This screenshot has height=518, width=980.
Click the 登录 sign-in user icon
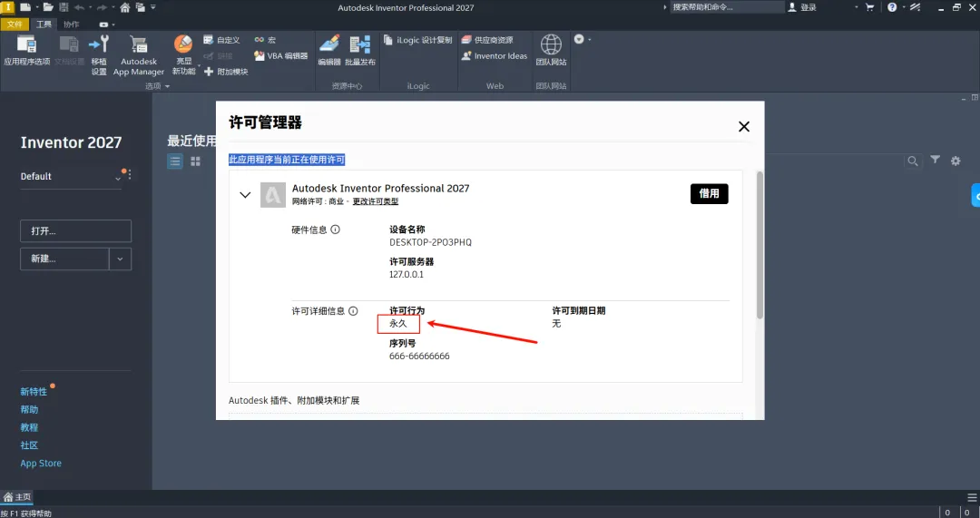point(792,7)
